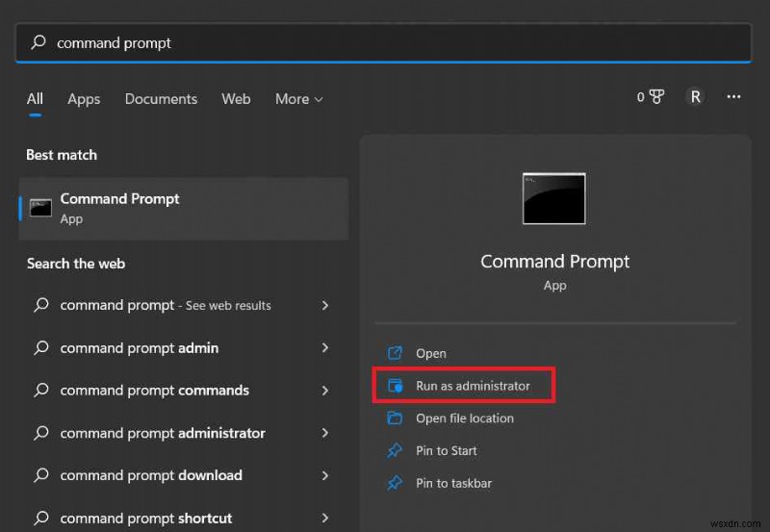
Task: Choose Pin to taskbar option
Action: (453, 483)
